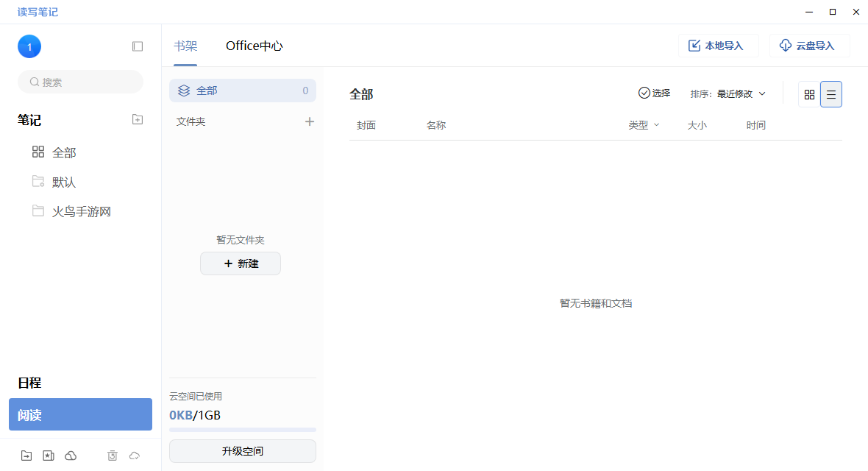
Task: Click the search box
Action: (80, 82)
